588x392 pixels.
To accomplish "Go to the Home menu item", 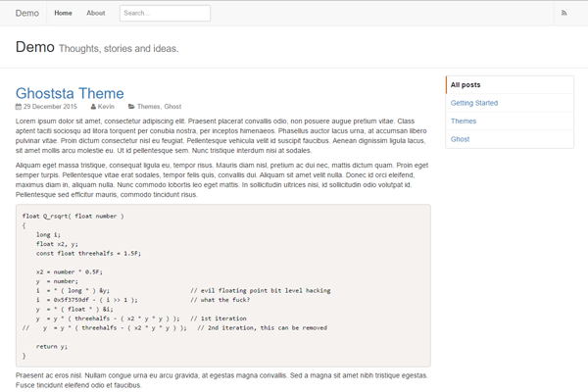I will click(63, 13).
